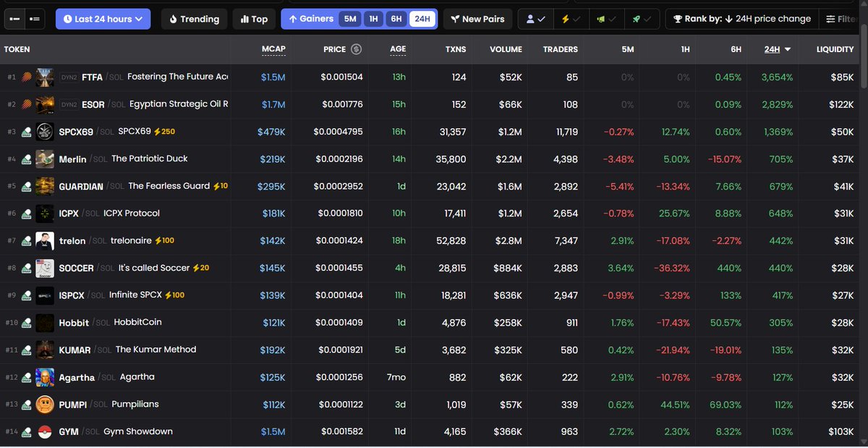Toggle the person profile filter
868x448 pixels.
536,19
